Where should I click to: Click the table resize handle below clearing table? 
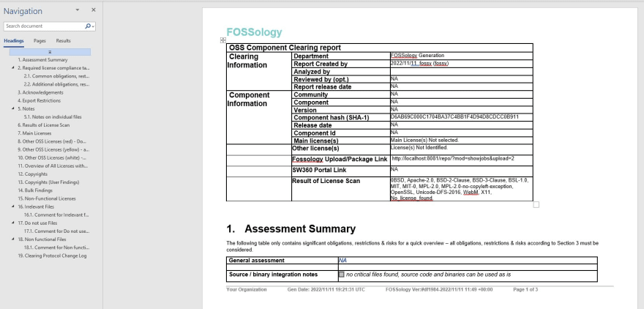[x=536, y=204]
